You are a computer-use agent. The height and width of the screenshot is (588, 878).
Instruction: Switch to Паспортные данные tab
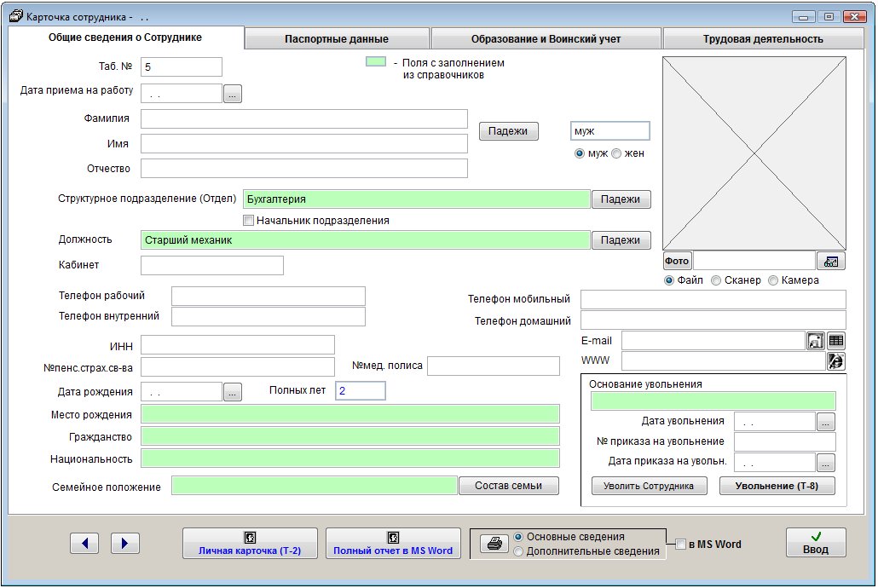tap(337, 39)
